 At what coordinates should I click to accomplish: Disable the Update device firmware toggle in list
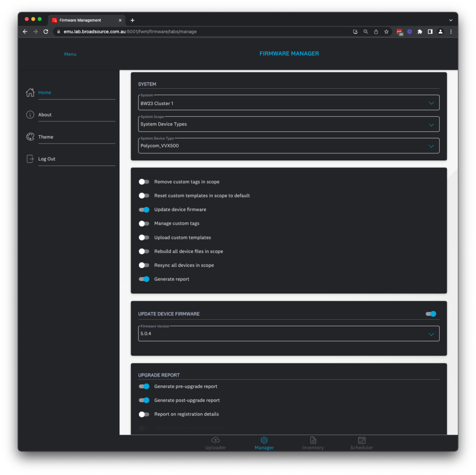[144, 210]
